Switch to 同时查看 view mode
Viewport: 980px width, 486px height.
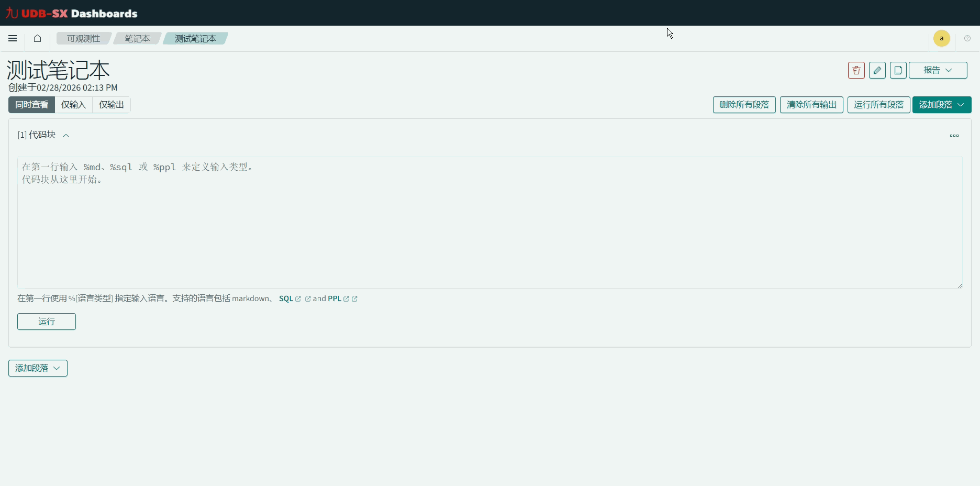point(31,105)
